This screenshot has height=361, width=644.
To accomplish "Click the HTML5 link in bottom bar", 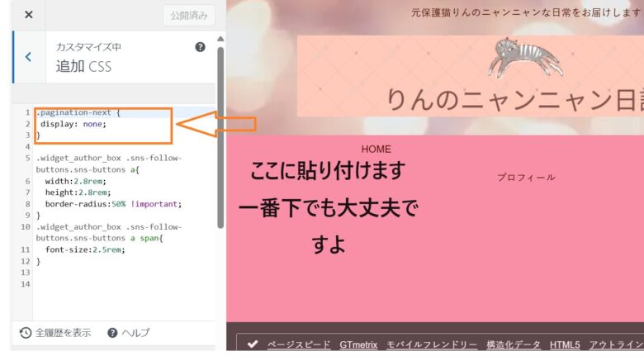I will 565,344.
